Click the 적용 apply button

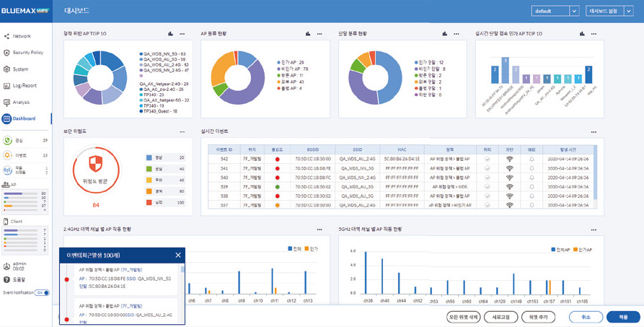pyautogui.click(x=623, y=317)
